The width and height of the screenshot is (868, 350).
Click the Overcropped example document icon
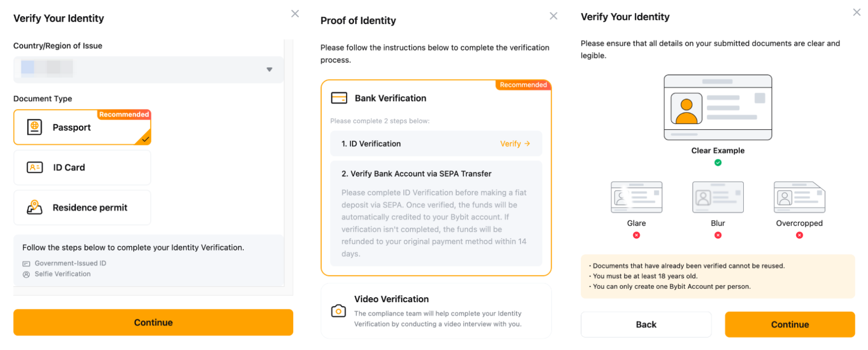pyautogui.click(x=799, y=197)
